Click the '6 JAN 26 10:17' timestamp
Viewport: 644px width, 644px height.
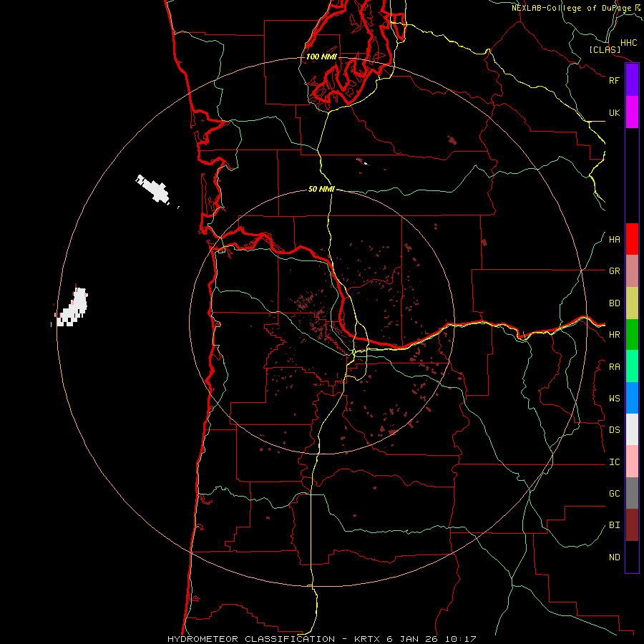coord(431,639)
